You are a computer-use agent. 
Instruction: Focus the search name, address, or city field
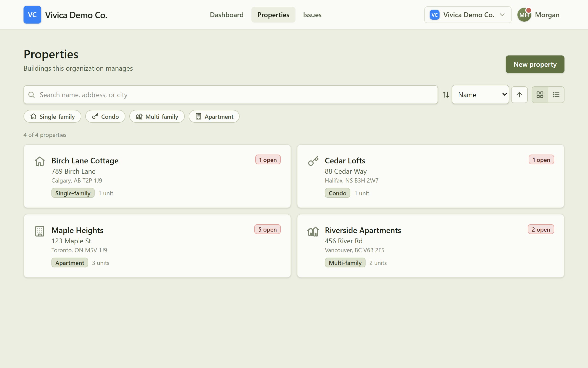pos(231,95)
